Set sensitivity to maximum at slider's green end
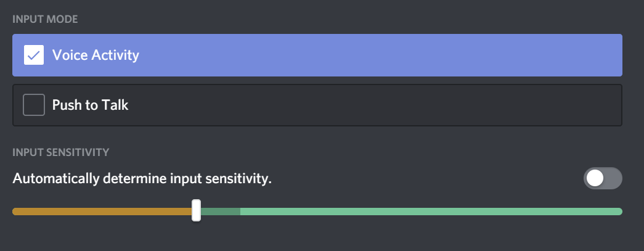Viewport: 644px width, 251px height. (620, 212)
